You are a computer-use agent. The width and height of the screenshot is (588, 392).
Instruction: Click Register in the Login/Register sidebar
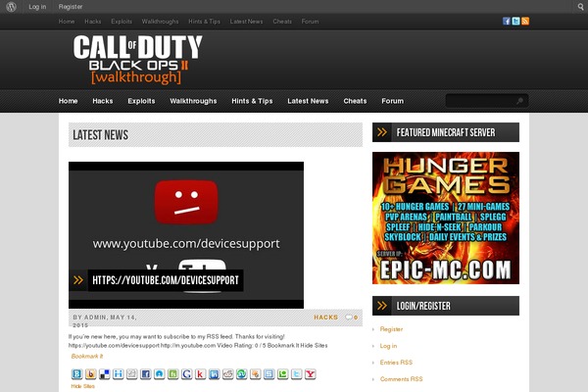coord(391,329)
